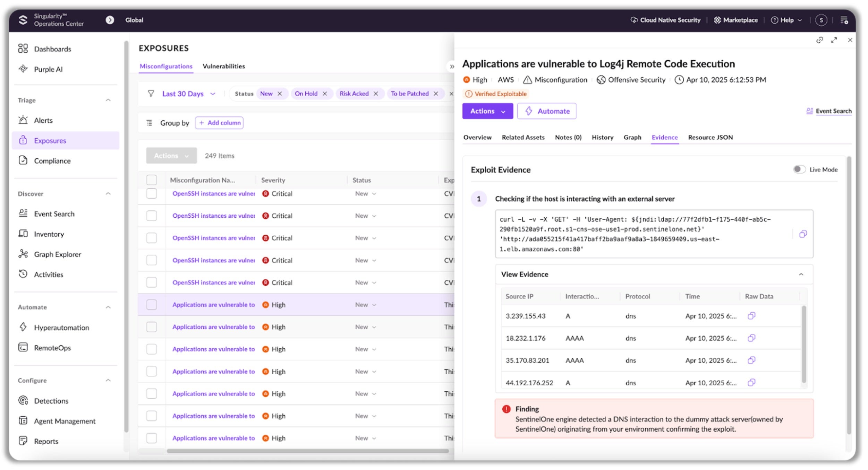Image resolution: width=868 pixels, height=470 pixels.
Task: Click the horizontal scrollbar under exposures table
Action: [x=307, y=451]
